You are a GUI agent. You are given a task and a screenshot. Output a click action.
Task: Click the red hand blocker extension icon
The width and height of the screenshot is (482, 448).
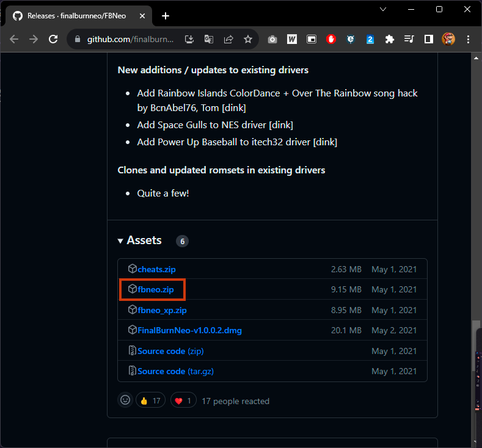tap(331, 39)
